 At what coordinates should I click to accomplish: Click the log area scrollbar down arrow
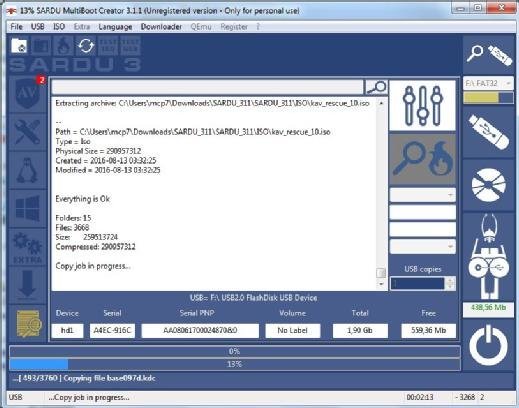(x=381, y=284)
